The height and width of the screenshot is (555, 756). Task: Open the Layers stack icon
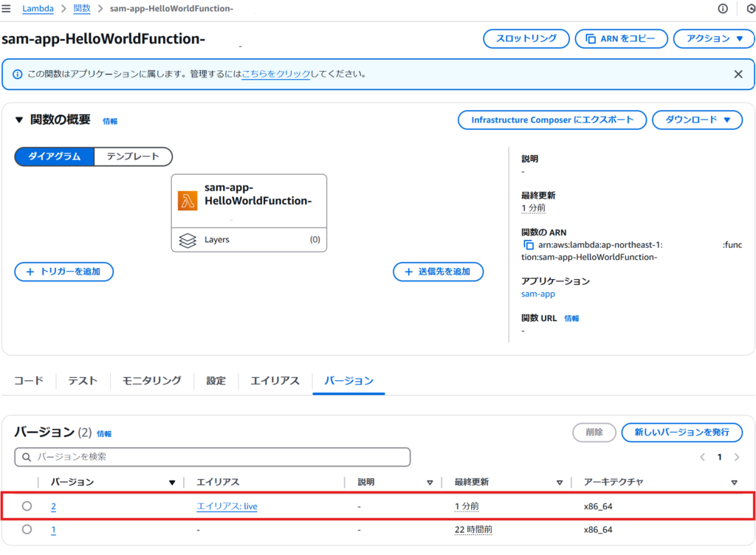(x=188, y=240)
